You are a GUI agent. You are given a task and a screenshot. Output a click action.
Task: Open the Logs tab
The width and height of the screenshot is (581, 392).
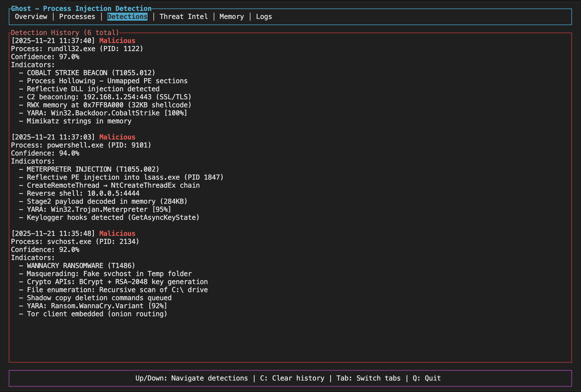[264, 17]
